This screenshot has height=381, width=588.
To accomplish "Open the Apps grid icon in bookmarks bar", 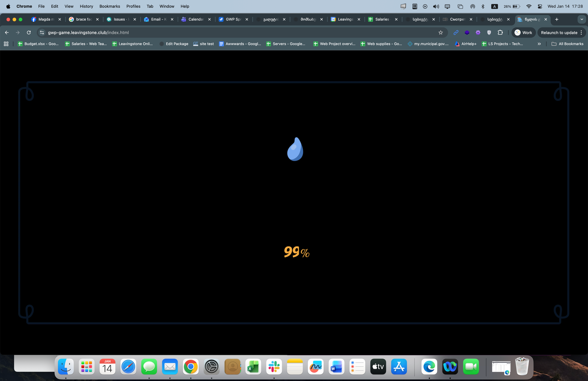I will pyautogui.click(x=6, y=44).
